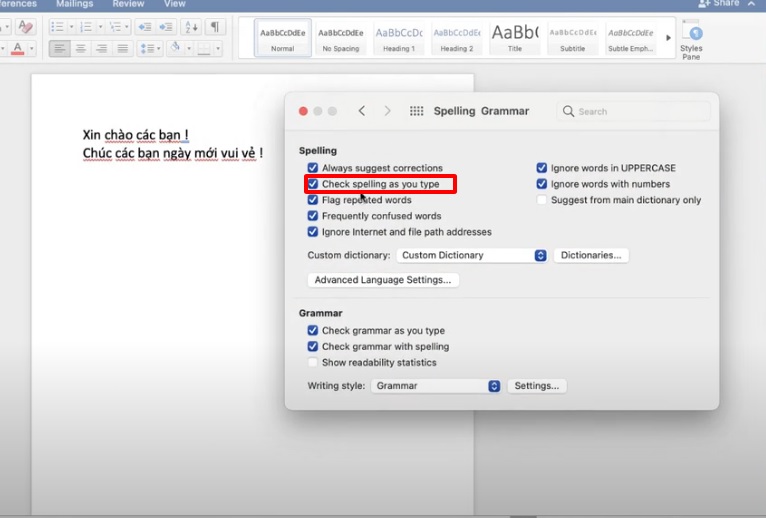Screen dimensions: 766x518
Task: Open the Custom dictionary dropdown
Action: coord(472,255)
